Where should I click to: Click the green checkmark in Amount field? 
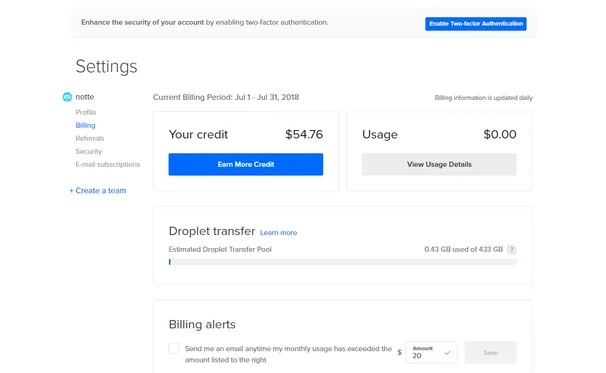pos(448,353)
